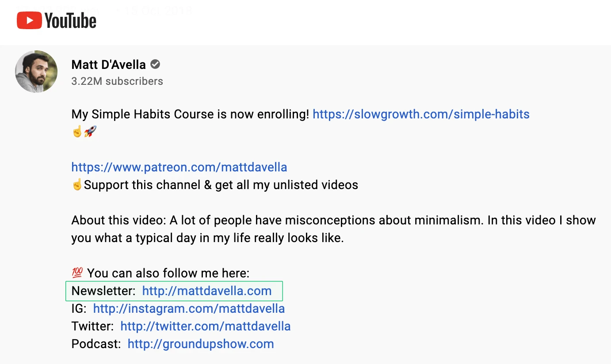The height and width of the screenshot is (364, 611).
Task: Open Matt D'Avella's profile avatar
Action: [36, 72]
